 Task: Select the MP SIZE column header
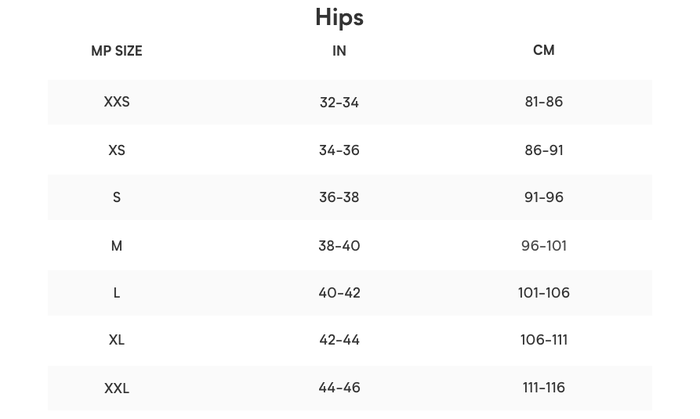pyautogui.click(x=116, y=51)
